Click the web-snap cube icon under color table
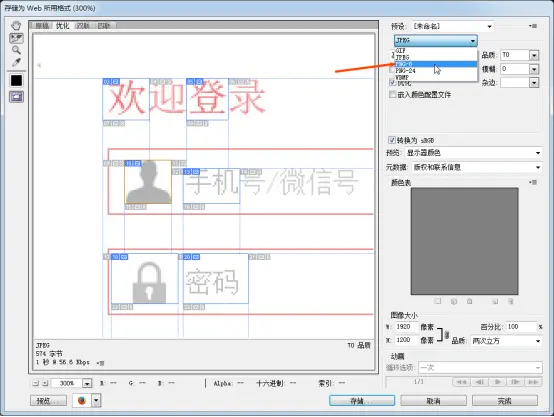554x417 pixels. 454,301
